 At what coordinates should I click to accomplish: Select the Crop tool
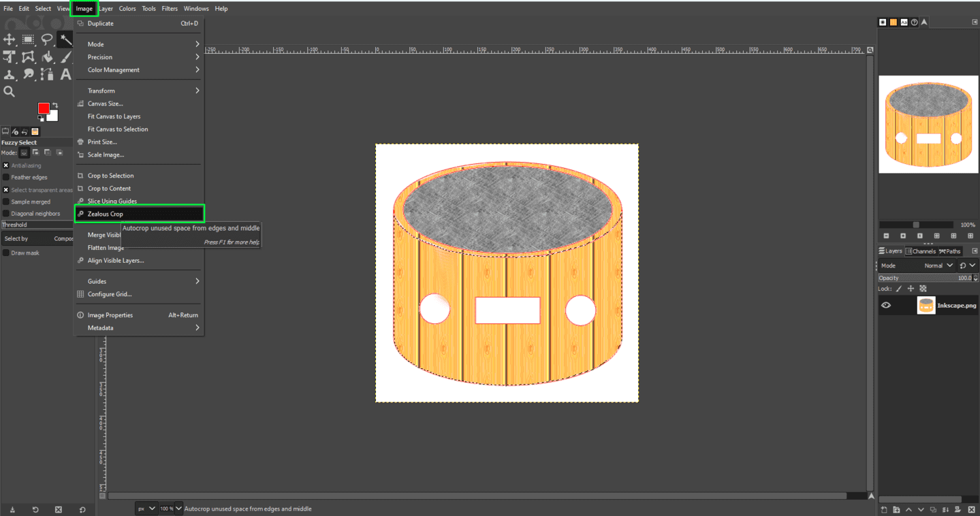[x=10, y=57]
